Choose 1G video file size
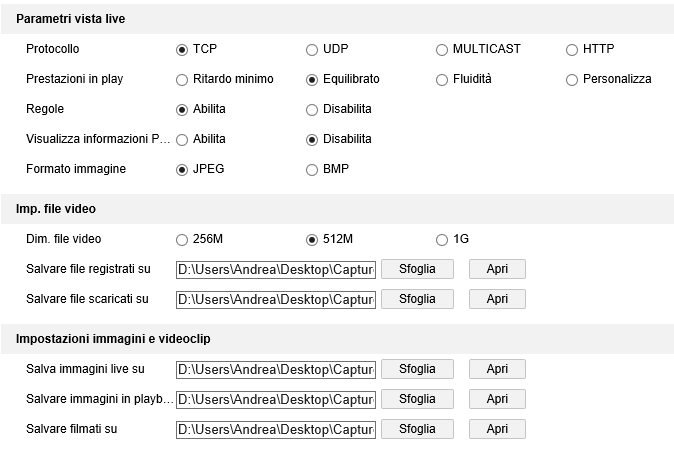 tap(442, 239)
